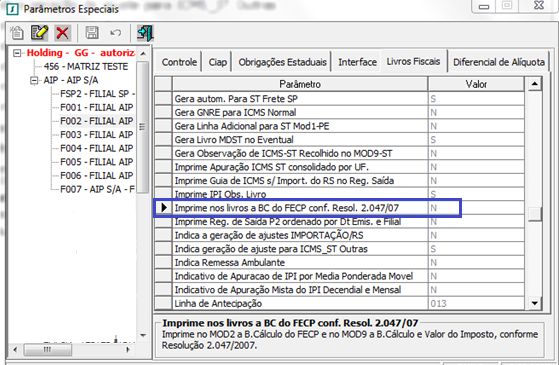This screenshot has width=559, height=365.
Task: Select F004 - FILIAL AIP in tree
Action: click(x=96, y=148)
